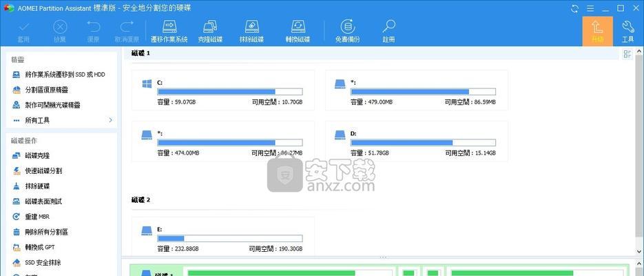Select SSD 安全抹除 operation

click(x=37, y=262)
